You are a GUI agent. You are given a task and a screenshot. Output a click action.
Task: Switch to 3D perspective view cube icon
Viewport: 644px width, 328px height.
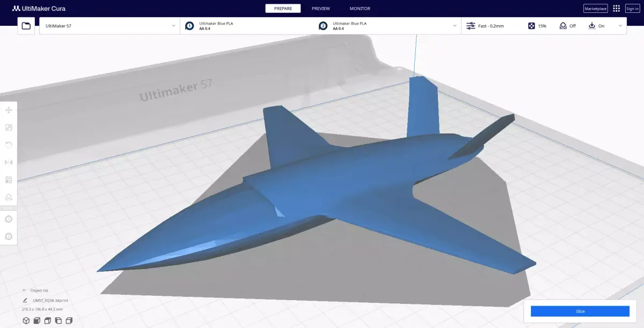tap(26, 320)
